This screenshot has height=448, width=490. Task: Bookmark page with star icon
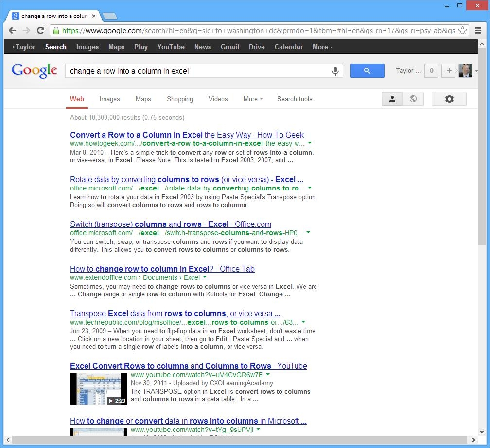[462, 31]
